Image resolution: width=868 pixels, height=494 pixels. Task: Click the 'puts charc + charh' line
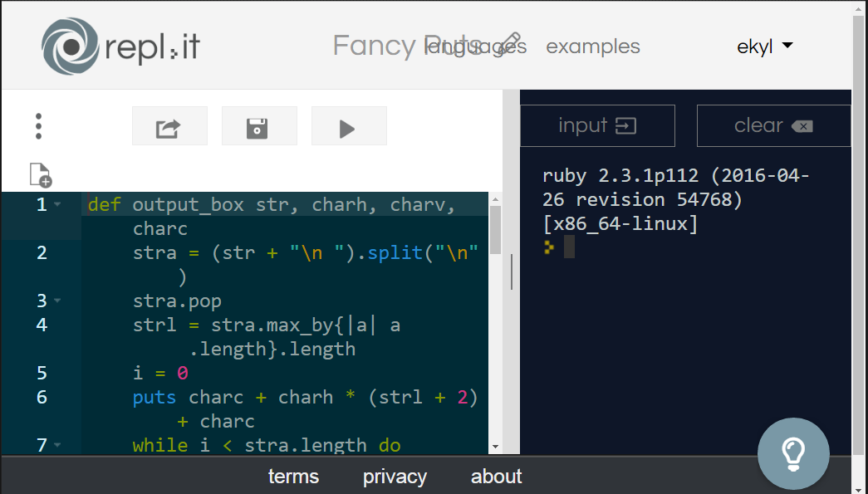(305, 397)
